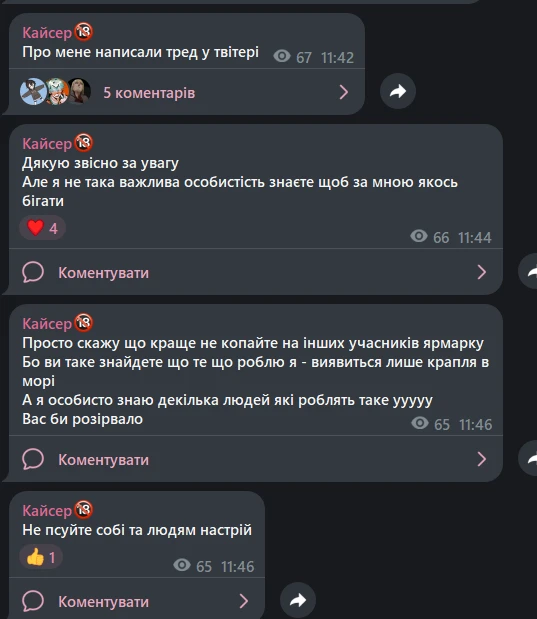Click 'Коментувати' under 'Не псуйте' post

click(x=103, y=602)
